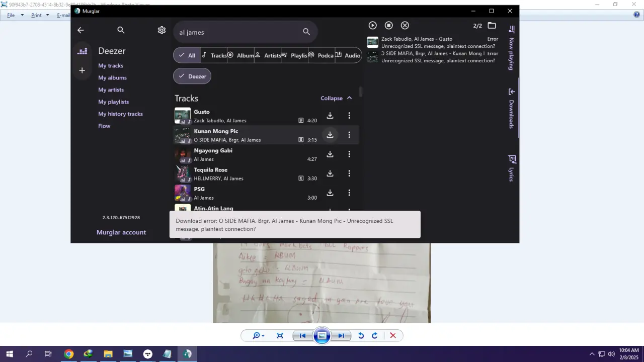Rotate image counterclockwise in Photo Viewer
The width and height of the screenshot is (644, 362).
tap(361, 336)
